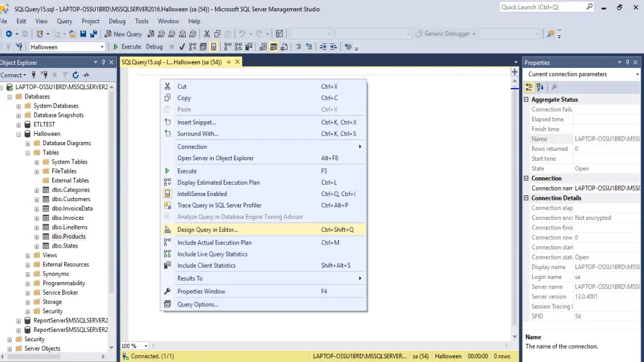The height and width of the screenshot is (362, 644).
Task: Click the editor split bar handle icon
Action: tap(514, 72)
